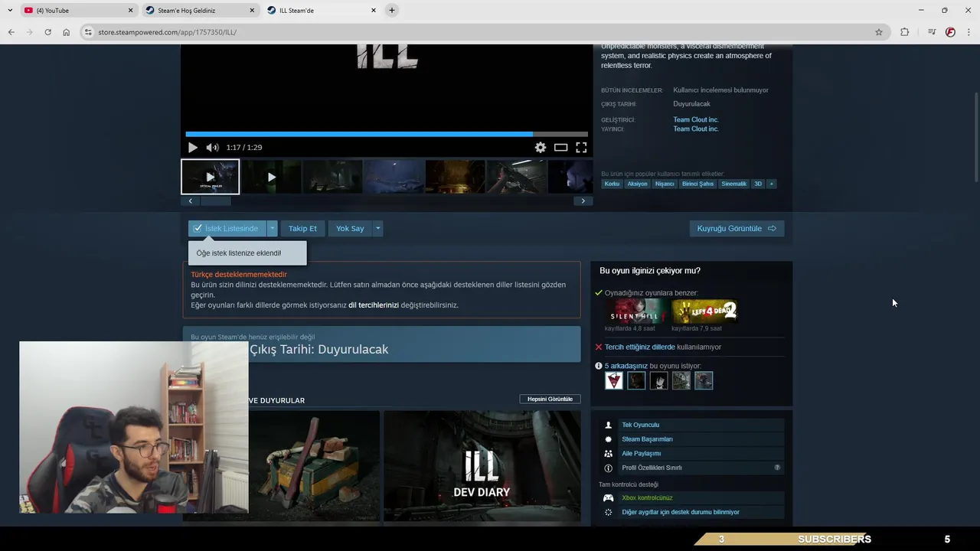
Task: Open site information icon in address bar
Action: (x=88, y=32)
